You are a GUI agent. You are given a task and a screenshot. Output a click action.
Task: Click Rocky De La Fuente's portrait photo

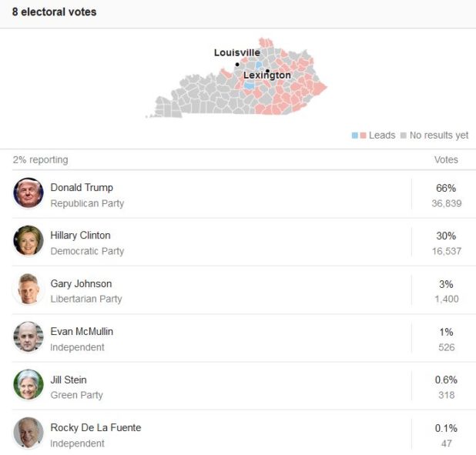click(x=28, y=433)
